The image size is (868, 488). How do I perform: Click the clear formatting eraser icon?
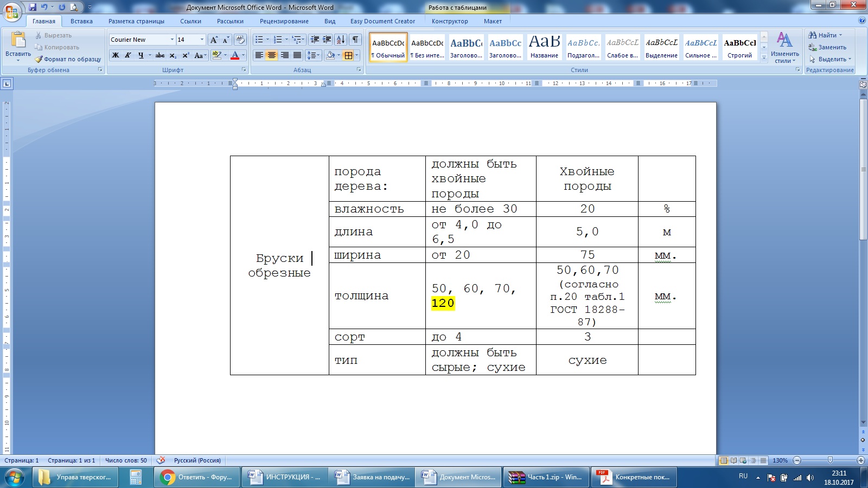[x=240, y=40]
